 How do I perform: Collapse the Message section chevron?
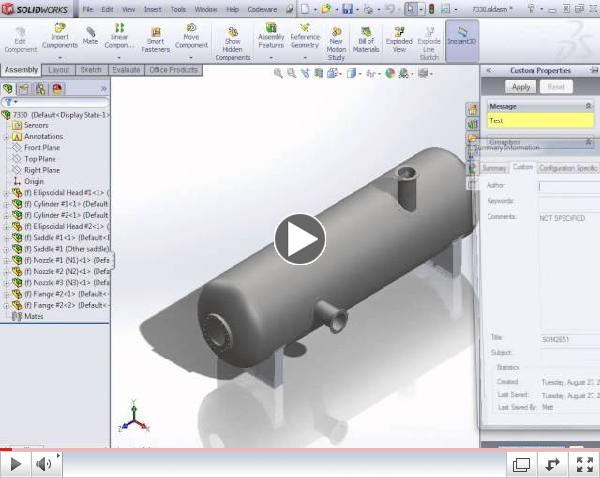pyautogui.click(x=593, y=105)
